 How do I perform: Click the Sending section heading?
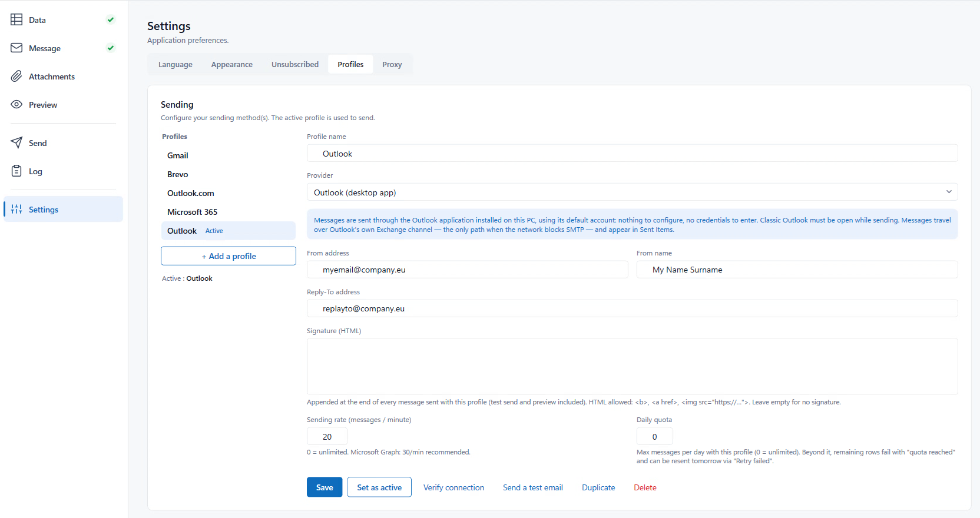pos(177,104)
